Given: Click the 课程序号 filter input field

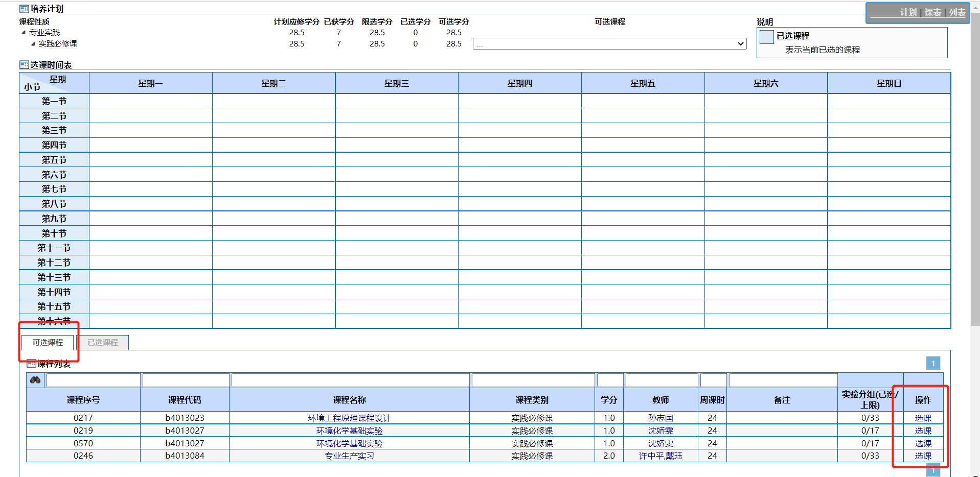Looking at the screenshot, I should [93, 380].
